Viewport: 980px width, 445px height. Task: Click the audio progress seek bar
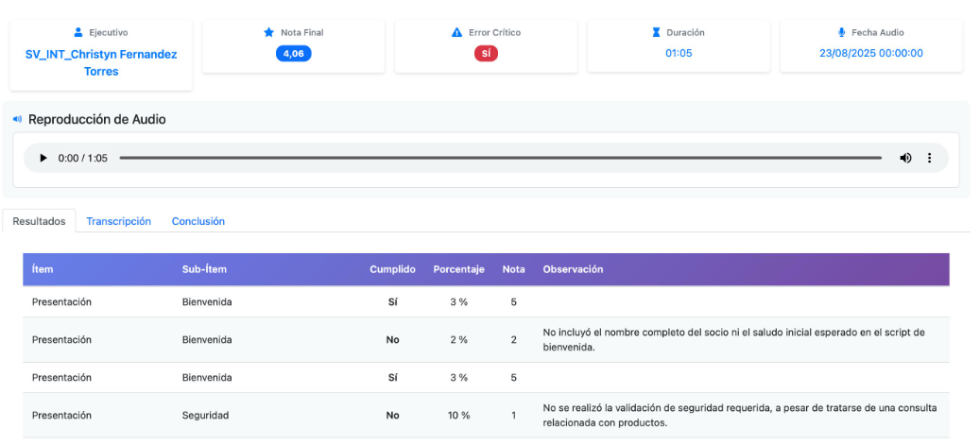pyautogui.click(x=500, y=158)
